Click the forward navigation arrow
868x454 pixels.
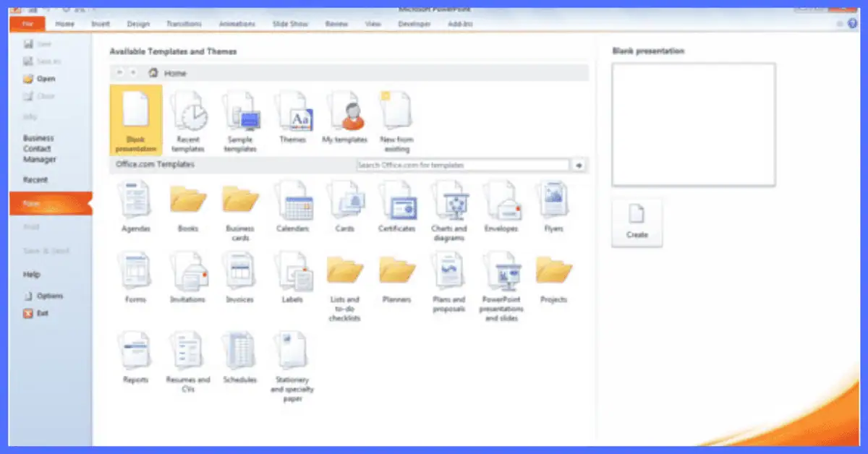[134, 72]
